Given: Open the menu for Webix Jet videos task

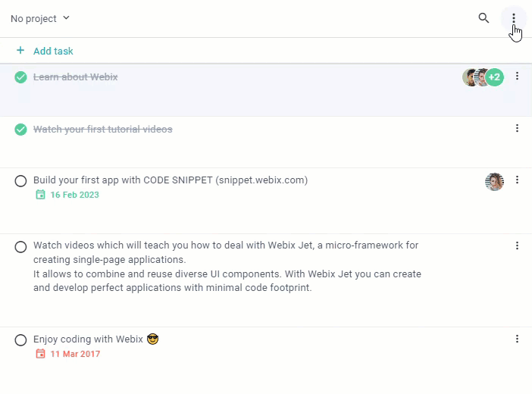Looking at the screenshot, I should 517,245.
